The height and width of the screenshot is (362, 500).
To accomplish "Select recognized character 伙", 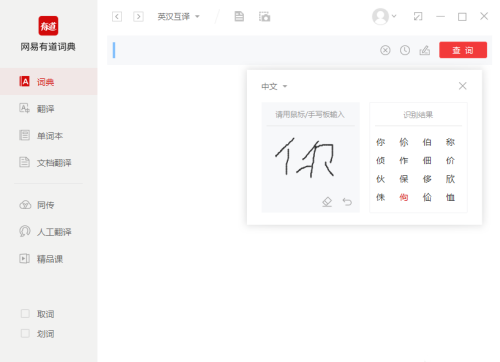I will coord(380,179).
